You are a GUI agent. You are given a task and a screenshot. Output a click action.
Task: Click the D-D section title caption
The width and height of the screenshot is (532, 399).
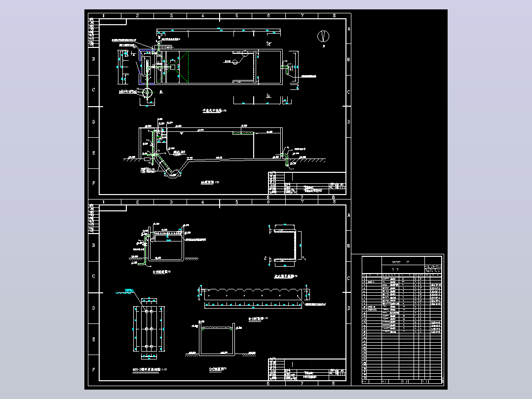point(259,319)
